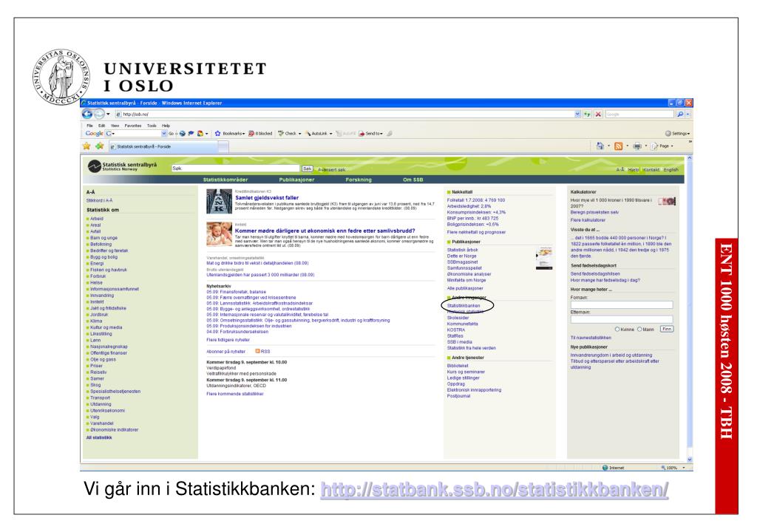Click the bank building news thumbnail
The width and height of the screenshot is (757, 532).
[x=219, y=201]
